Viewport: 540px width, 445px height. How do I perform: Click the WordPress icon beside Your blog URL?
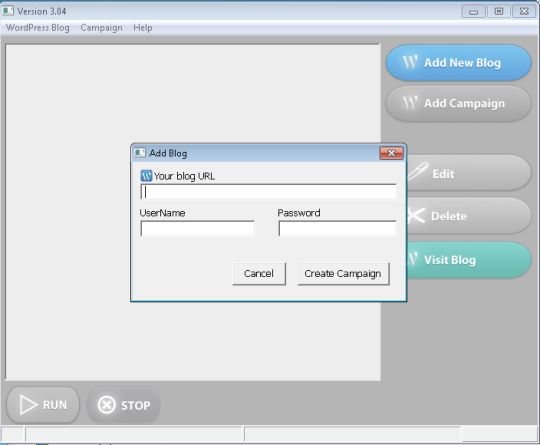click(146, 176)
